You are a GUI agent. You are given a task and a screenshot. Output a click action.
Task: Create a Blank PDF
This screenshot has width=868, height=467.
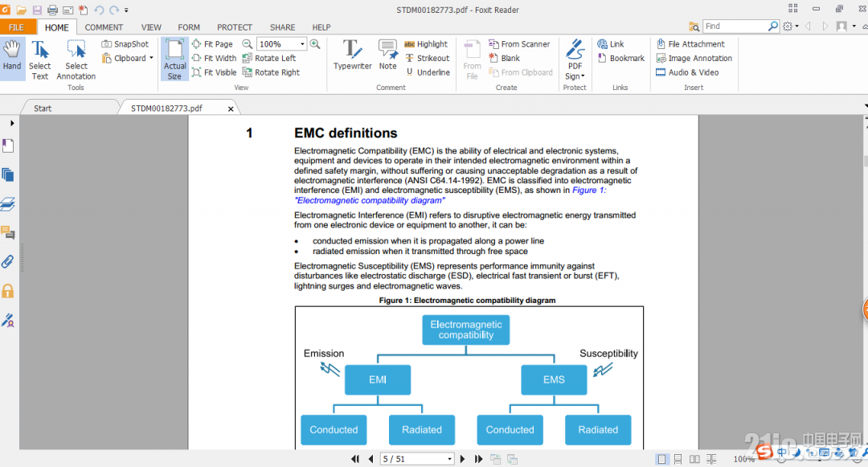tap(504, 58)
